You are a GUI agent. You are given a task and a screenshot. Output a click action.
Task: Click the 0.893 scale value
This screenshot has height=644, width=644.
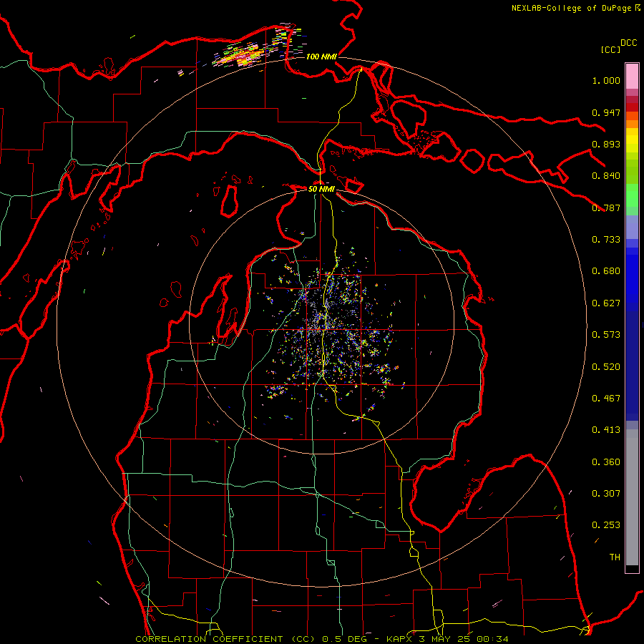tap(606, 144)
